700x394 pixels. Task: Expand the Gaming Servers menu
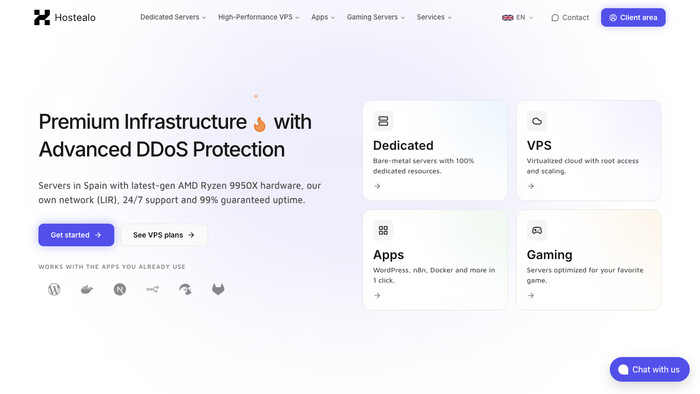[376, 17]
